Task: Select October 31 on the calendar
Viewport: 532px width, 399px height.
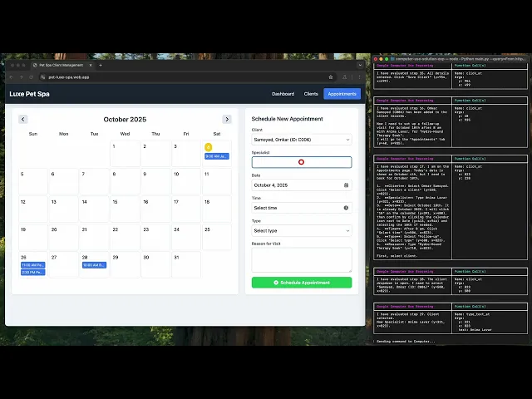Action: 186,265
